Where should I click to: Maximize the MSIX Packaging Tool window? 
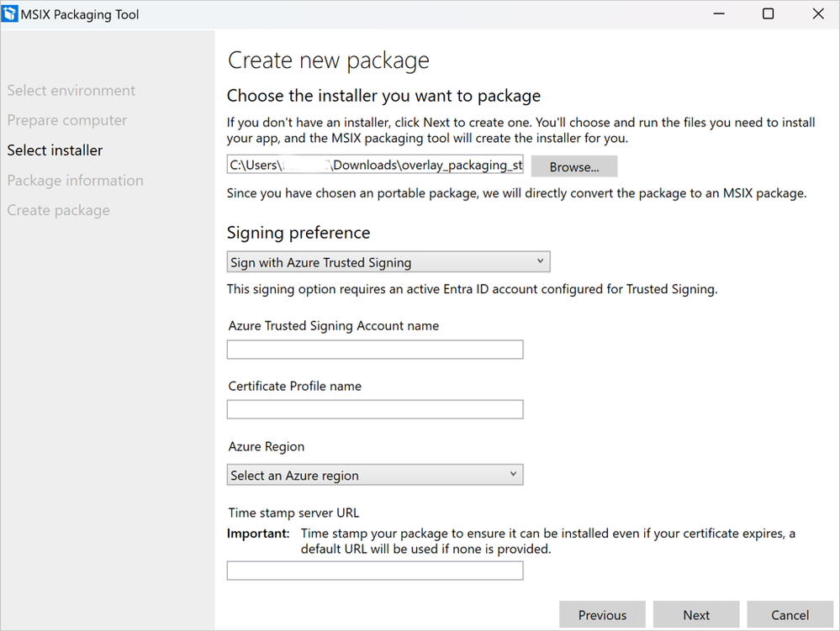pyautogui.click(x=769, y=14)
